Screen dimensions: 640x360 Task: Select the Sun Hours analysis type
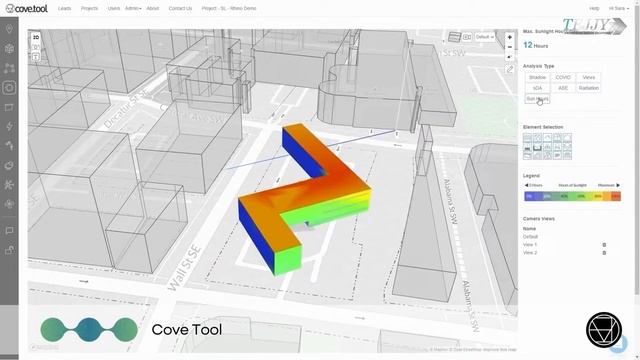(x=537, y=99)
